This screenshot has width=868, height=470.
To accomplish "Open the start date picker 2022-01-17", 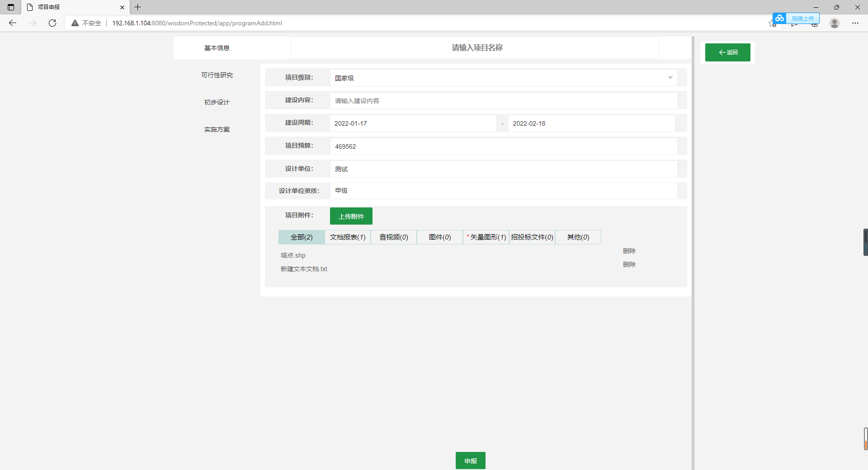I will pyautogui.click(x=413, y=123).
